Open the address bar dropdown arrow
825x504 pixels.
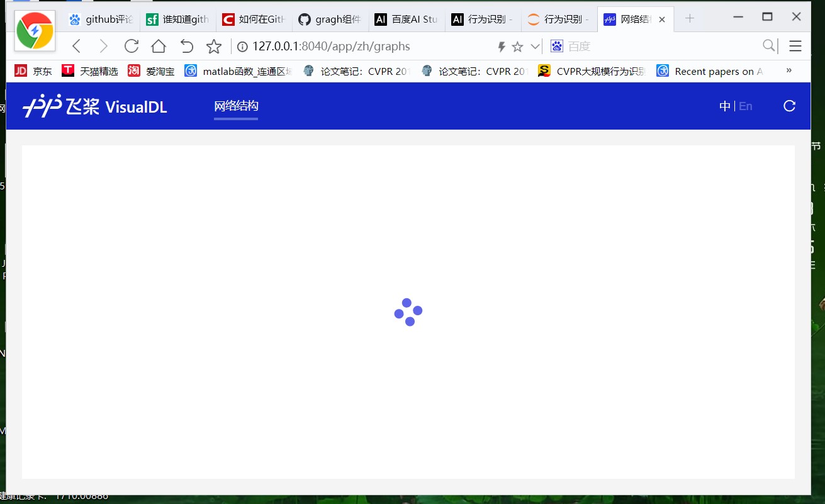coord(536,46)
